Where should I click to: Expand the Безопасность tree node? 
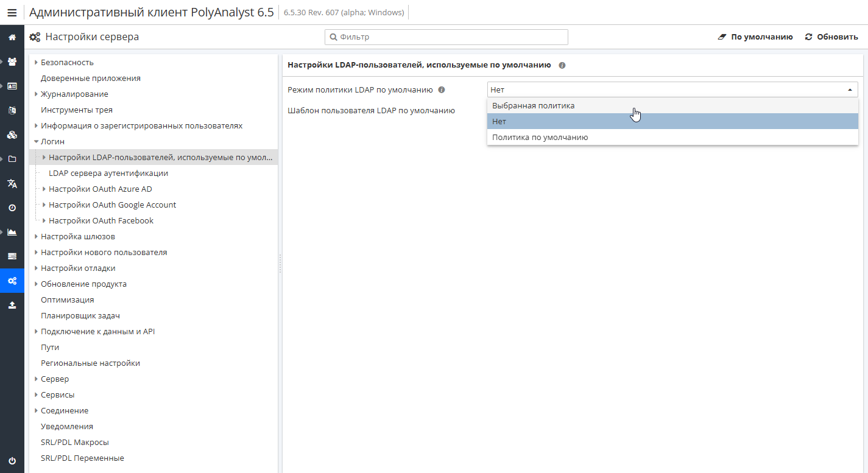(36, 62)
